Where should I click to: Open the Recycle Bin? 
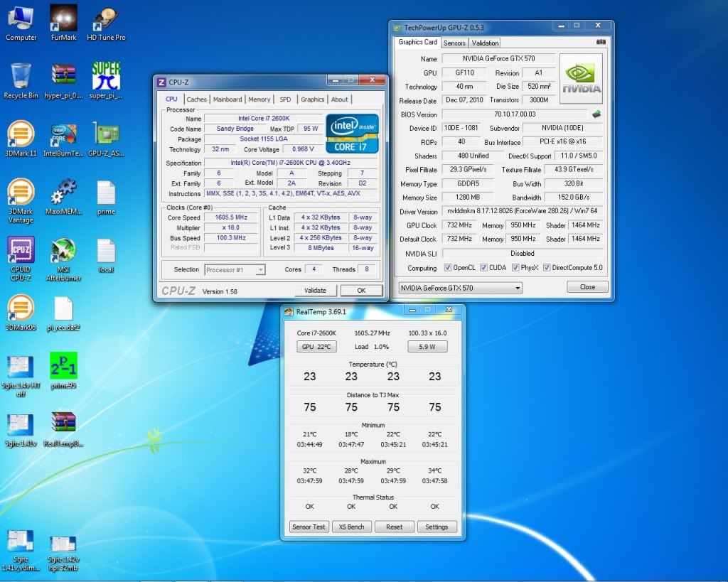21,81
